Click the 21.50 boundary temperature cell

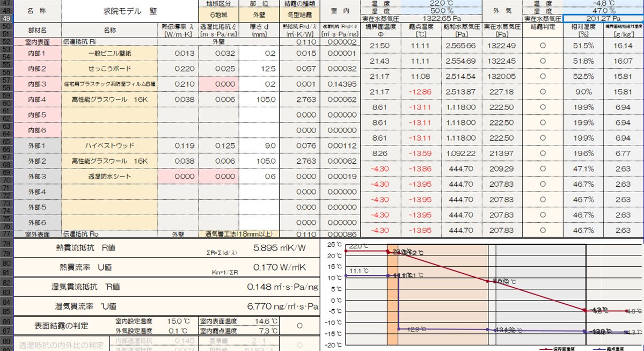tap(380, 46)
